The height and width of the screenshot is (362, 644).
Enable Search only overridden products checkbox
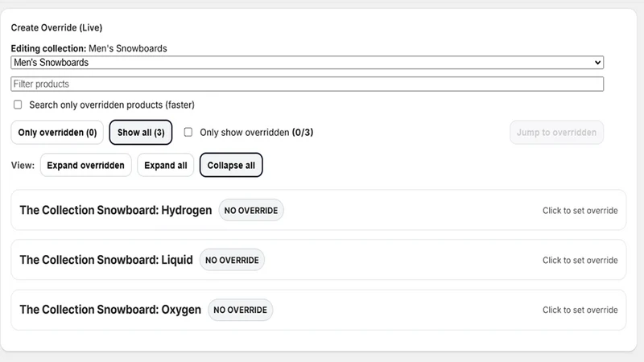pyautogui.click(x=18, y=105)
